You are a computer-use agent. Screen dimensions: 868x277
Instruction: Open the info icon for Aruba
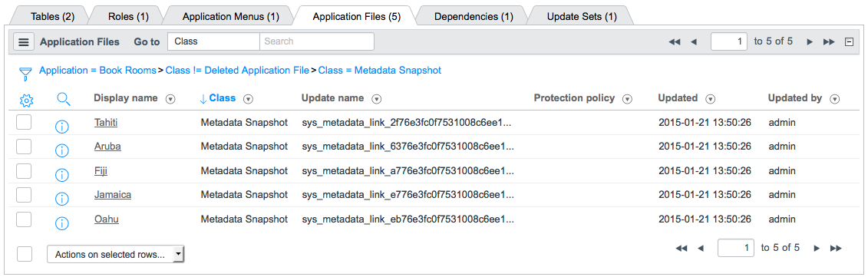[62, 150]
